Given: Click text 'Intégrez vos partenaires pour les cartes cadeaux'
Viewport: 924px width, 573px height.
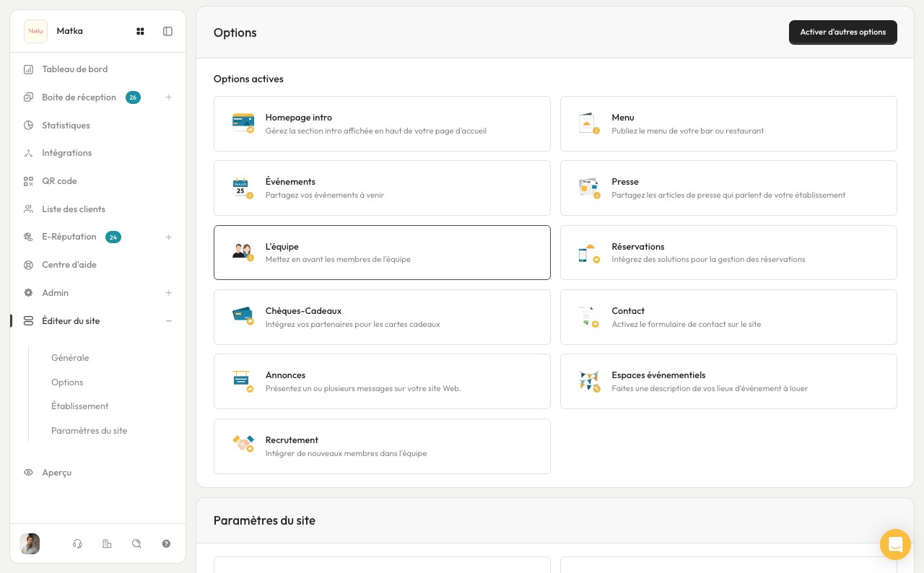Looking at the screenshot, I should [353, 324].
